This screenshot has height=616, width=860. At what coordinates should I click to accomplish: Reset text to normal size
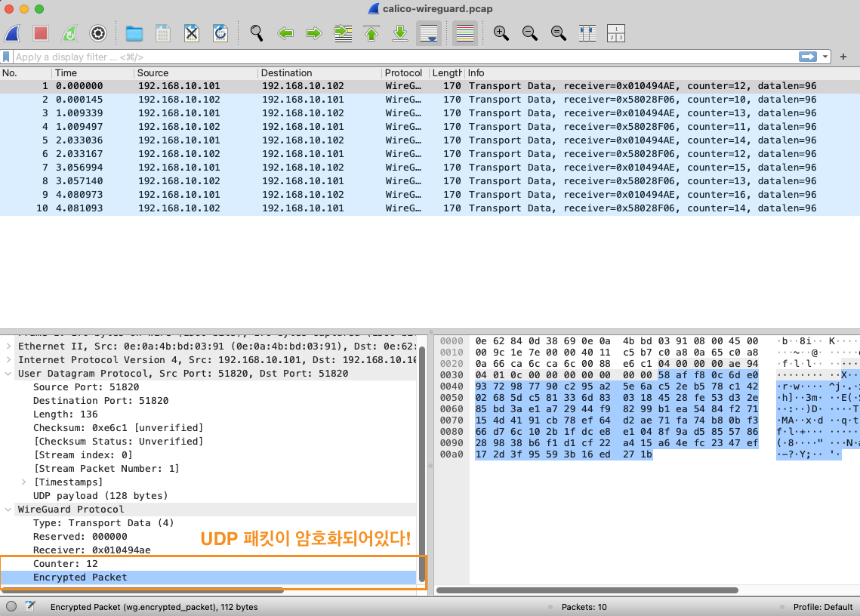tap(558, 33)
